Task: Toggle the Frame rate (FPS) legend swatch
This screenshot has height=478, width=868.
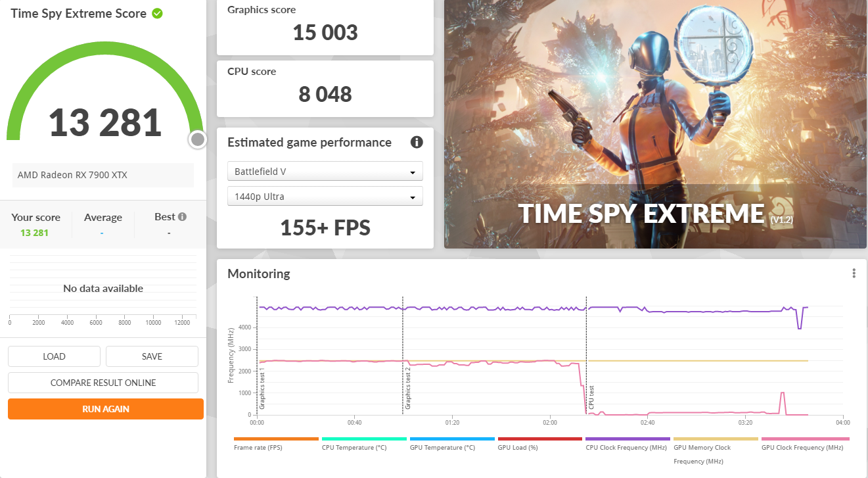Action: click(276, 439)
